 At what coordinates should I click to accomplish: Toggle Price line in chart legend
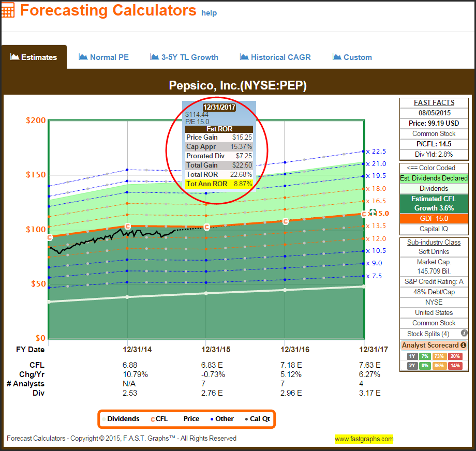click(191, 419)
